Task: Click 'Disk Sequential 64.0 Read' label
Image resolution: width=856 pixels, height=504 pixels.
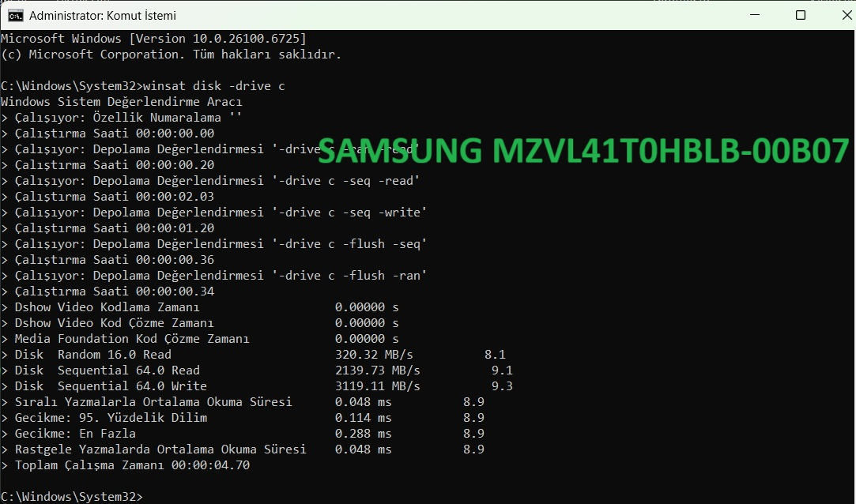Action: pos(107,370)
